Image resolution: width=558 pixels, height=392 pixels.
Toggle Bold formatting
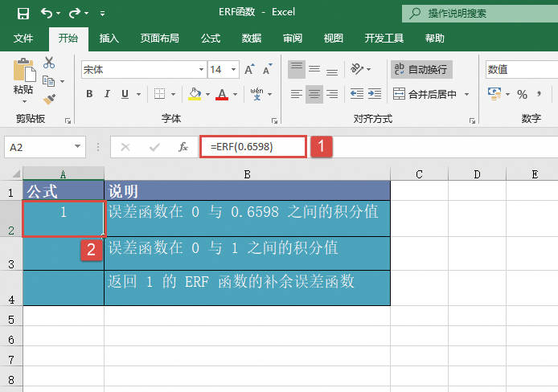89,94
